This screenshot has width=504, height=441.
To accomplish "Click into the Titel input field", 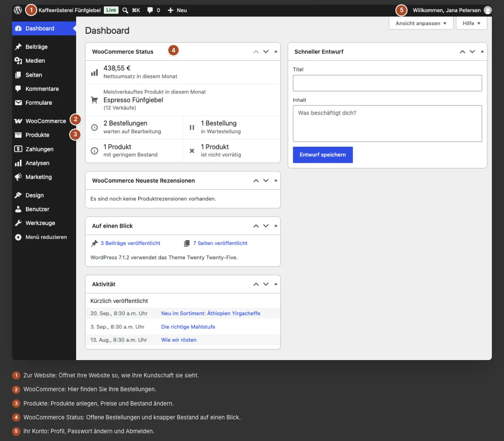I will point(387,83).
